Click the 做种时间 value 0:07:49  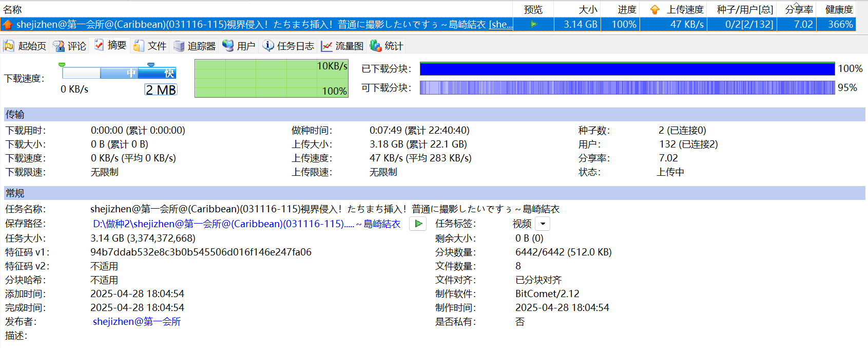pos(419,131)
